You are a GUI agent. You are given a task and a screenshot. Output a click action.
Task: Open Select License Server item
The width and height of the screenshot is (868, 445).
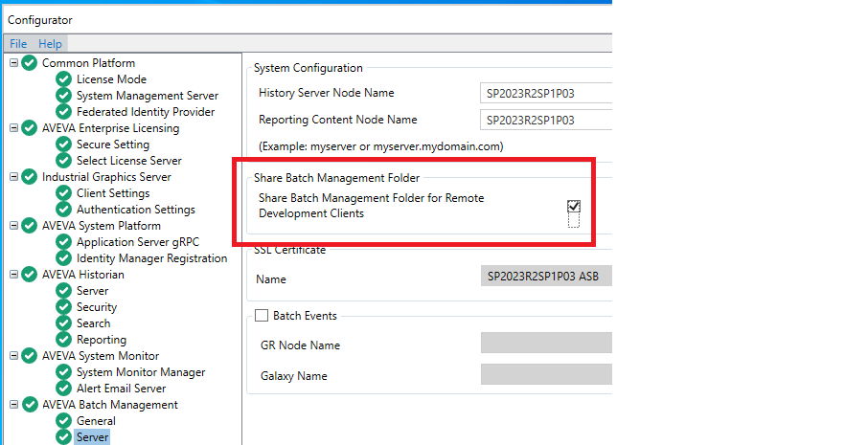(x=129, y=161)
